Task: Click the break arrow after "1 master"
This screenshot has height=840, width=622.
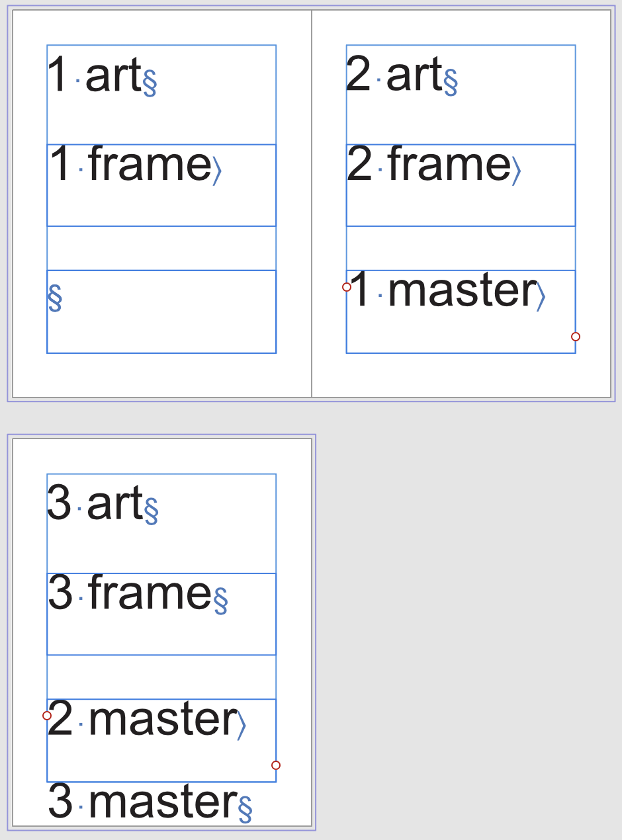Action: point(541,296)
